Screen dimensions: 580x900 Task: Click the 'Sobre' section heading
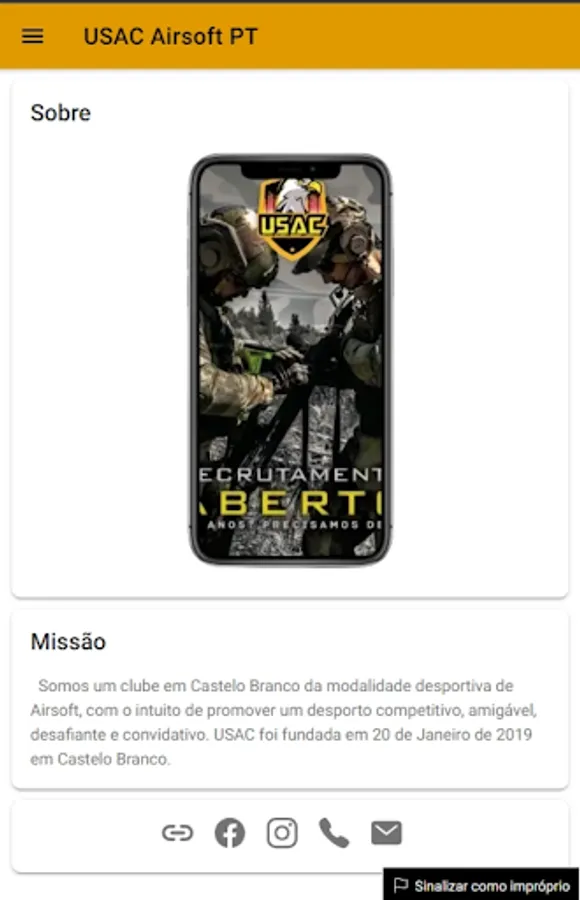(60, 112)
